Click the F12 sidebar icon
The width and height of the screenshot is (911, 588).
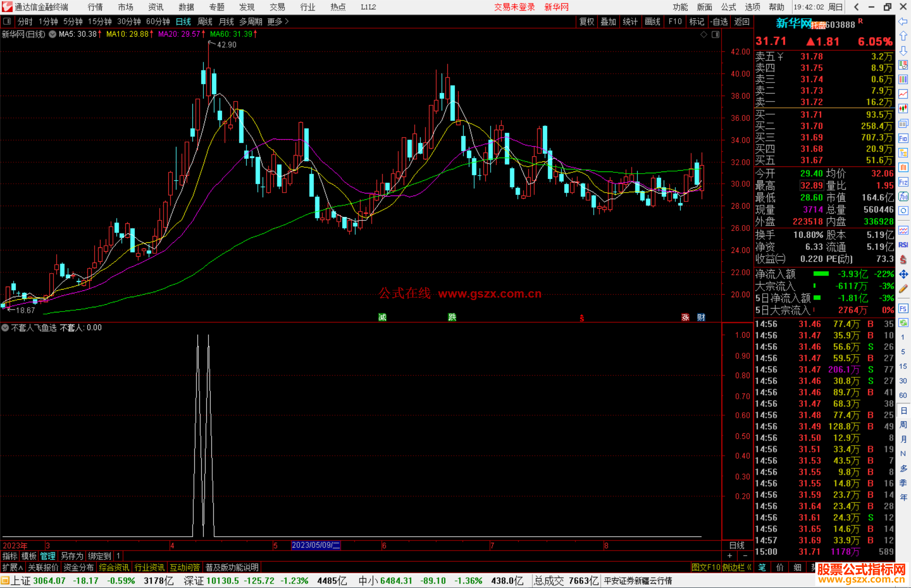pyautogui.click(x=903, y=182)
